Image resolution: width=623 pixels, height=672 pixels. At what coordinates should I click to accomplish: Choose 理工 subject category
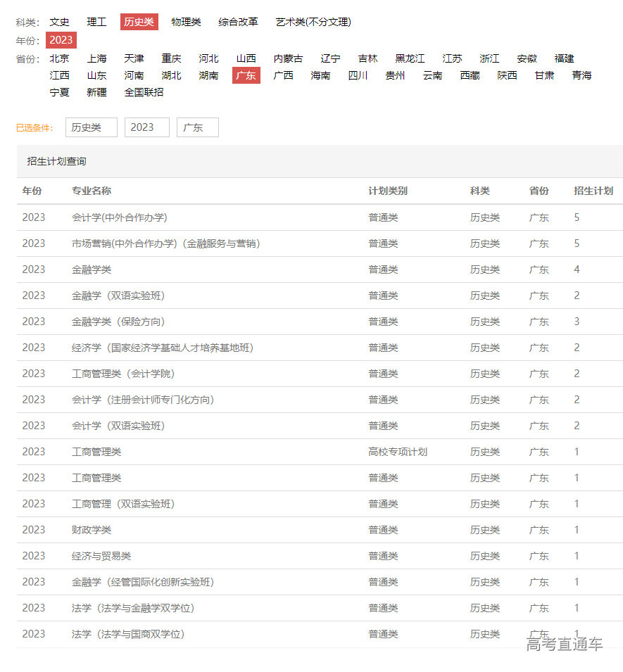point(96,22)
